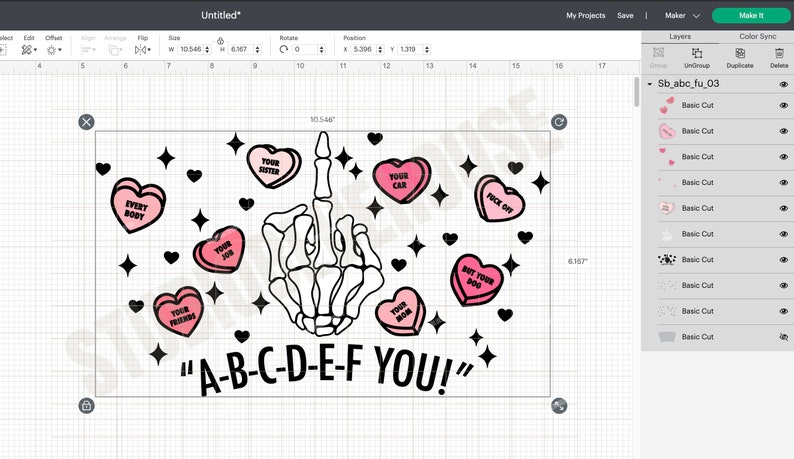Toggle visibility of the first Basic Cut layer
794x459 pixels.
point(783,104)
